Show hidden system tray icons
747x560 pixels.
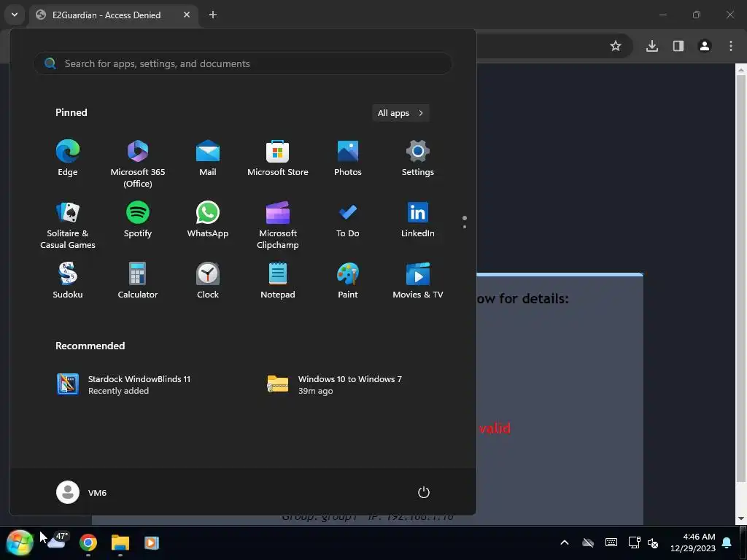pos(565,542)
